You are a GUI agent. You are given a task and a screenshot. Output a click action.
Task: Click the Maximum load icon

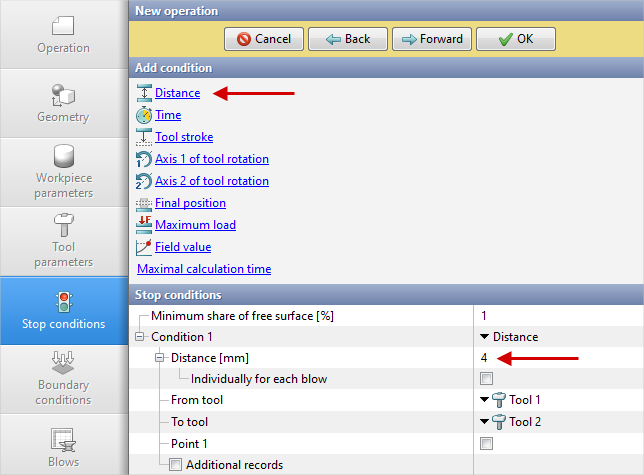click(x=143, y=225)
